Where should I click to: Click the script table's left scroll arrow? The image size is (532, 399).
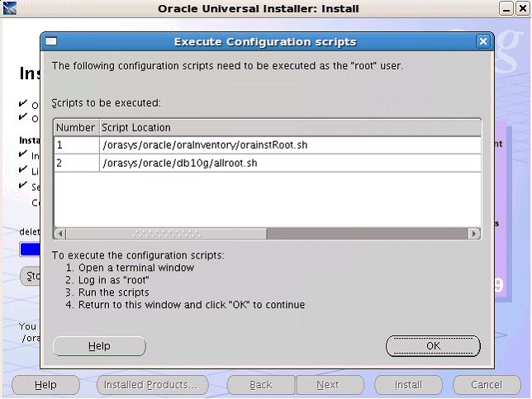60,234
